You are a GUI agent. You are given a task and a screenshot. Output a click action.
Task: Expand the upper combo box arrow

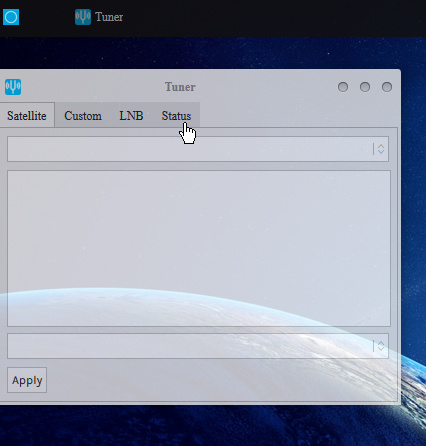click(380, 149)
